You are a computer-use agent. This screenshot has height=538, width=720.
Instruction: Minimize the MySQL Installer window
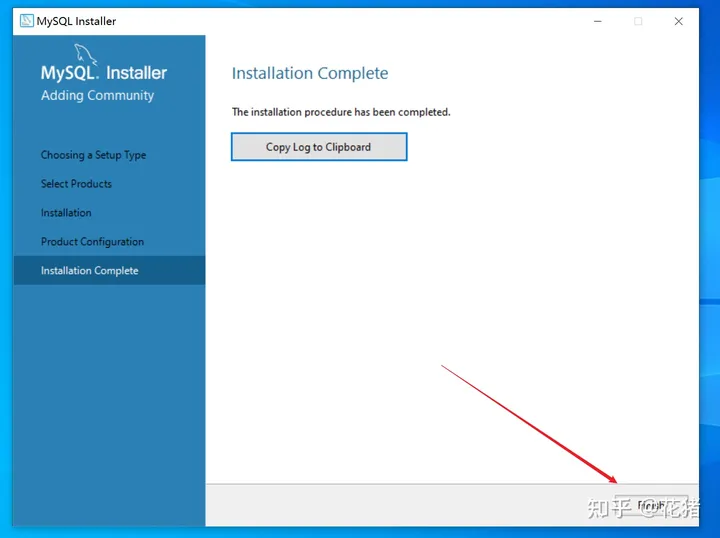coord(597,21)
